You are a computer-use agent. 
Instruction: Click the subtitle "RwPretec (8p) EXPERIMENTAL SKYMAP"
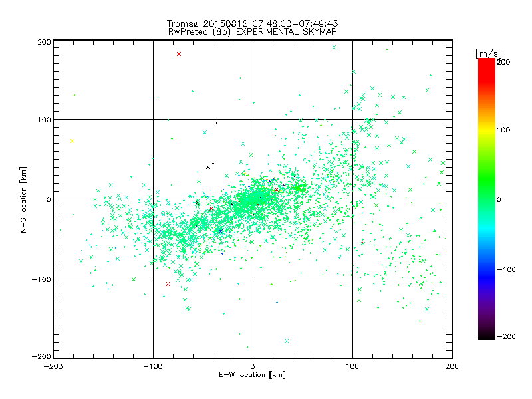coord(253,32)
